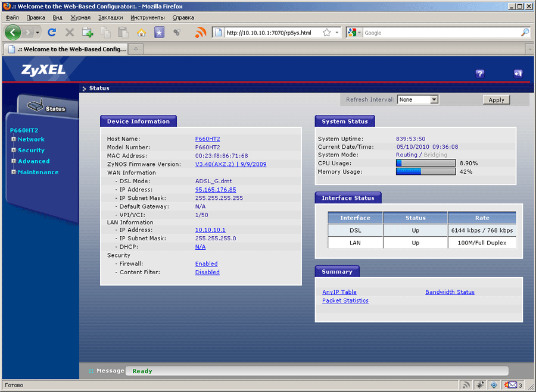Bookmark this page with the star icon
536x392 pixels.
[x=327, y=33]
